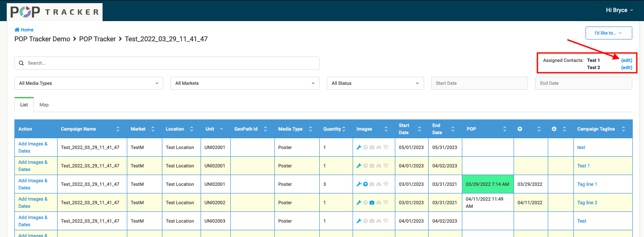This screenshot has height=237, width=644.
Task: Expand the All Status dropdown
Action: [376, 83]
